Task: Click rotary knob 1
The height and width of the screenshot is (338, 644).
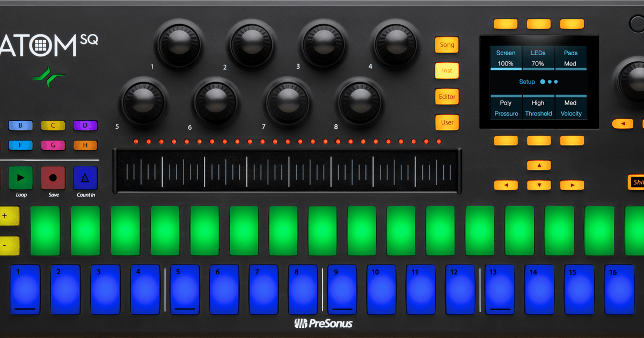Action: tap(180, 44)
